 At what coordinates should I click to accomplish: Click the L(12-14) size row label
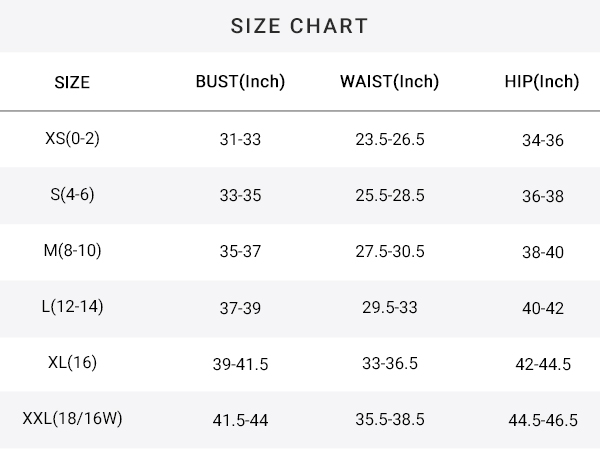[x=72, y=307]
